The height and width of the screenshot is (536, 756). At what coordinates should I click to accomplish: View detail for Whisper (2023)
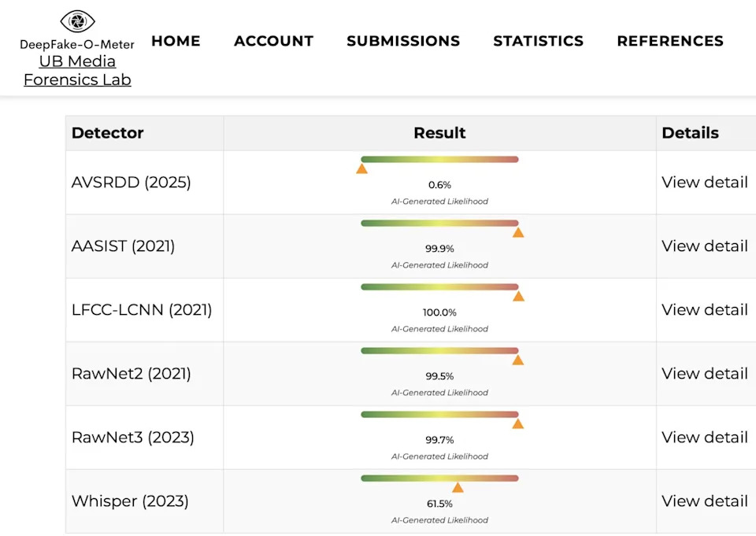pyautogui.click(x=704, y=501)
